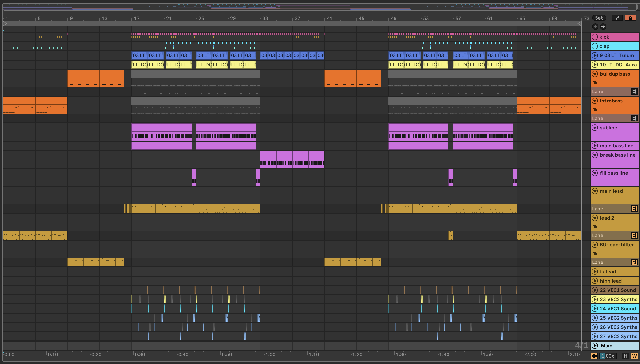Adjust the 1.00x zoom value slider

pyautogui.click(x=608, y=356)
